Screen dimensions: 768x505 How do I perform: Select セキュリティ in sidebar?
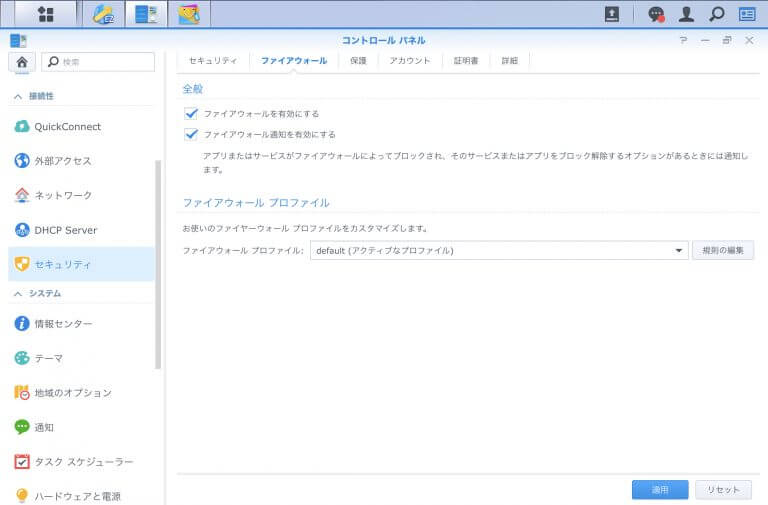[81, 264]
